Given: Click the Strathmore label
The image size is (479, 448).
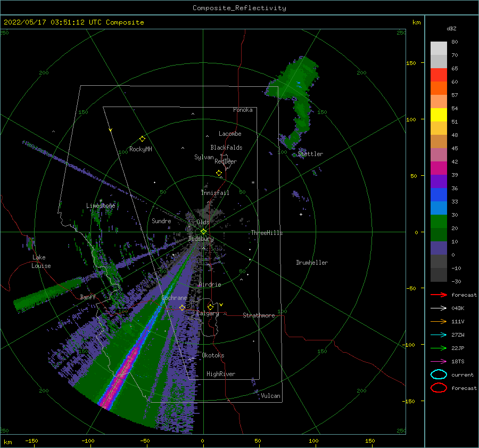Looking at the screenshot, I should tap(259, 315).
